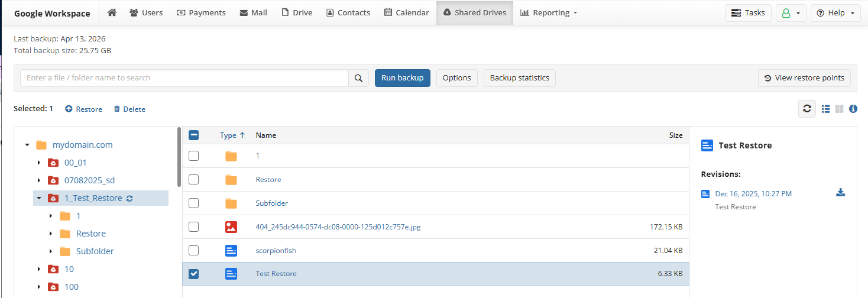Screen dimensions: 868x298
Task: Click the refresh icon above the file list
Action: click(807, 109)
